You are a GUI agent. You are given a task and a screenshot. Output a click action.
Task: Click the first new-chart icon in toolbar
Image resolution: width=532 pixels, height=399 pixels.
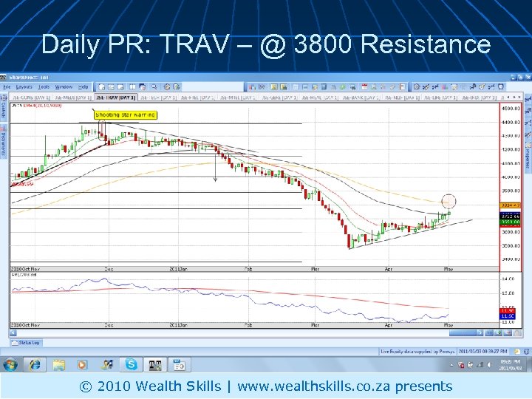(101, 87)
